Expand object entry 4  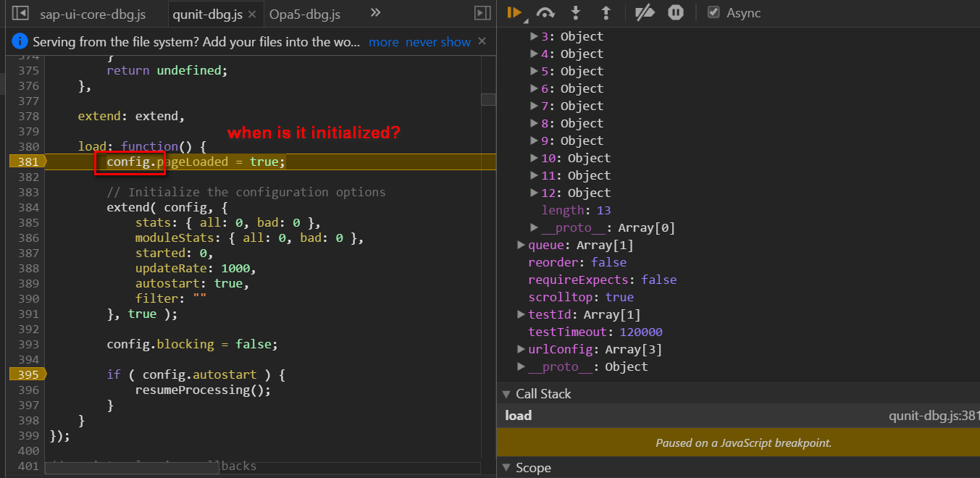point(535,54)
